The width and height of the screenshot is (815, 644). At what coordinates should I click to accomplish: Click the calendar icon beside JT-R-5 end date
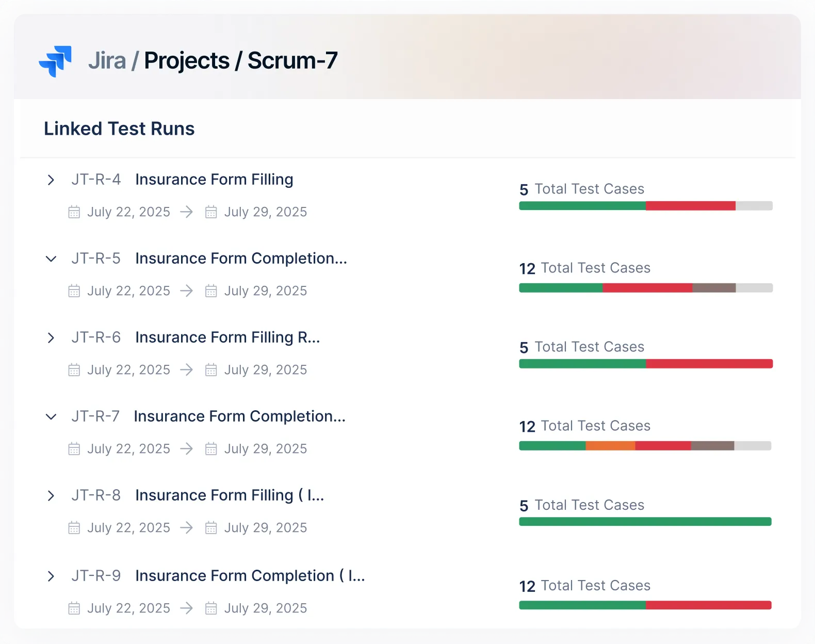[x=211, y=291]
